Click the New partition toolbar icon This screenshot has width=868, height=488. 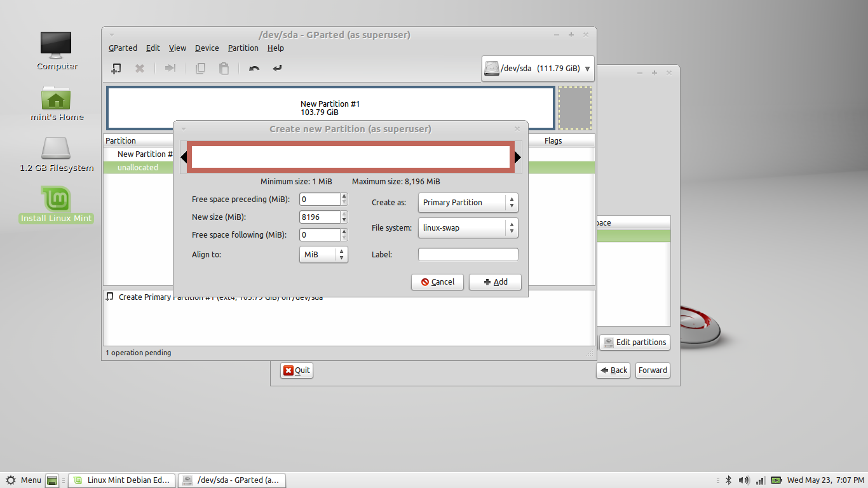(116, 68)
